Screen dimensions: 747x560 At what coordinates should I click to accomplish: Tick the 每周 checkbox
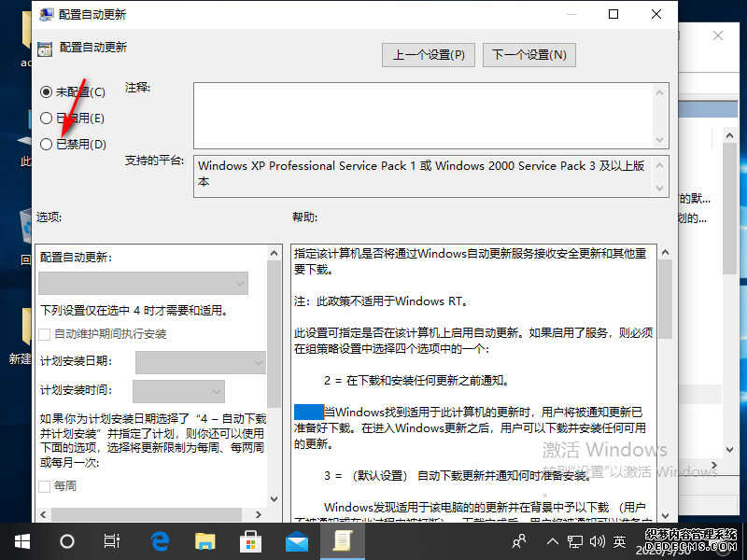coord(44,486)
